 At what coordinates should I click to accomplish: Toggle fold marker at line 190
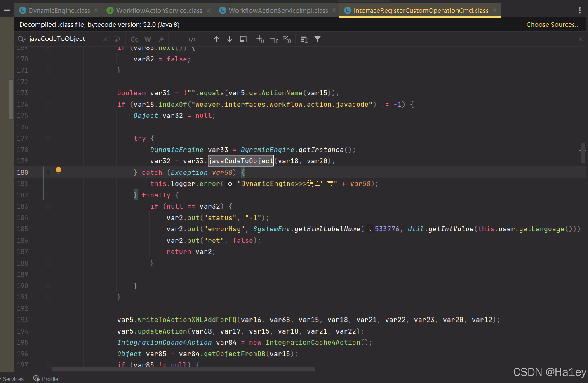(x=48, y=286)
